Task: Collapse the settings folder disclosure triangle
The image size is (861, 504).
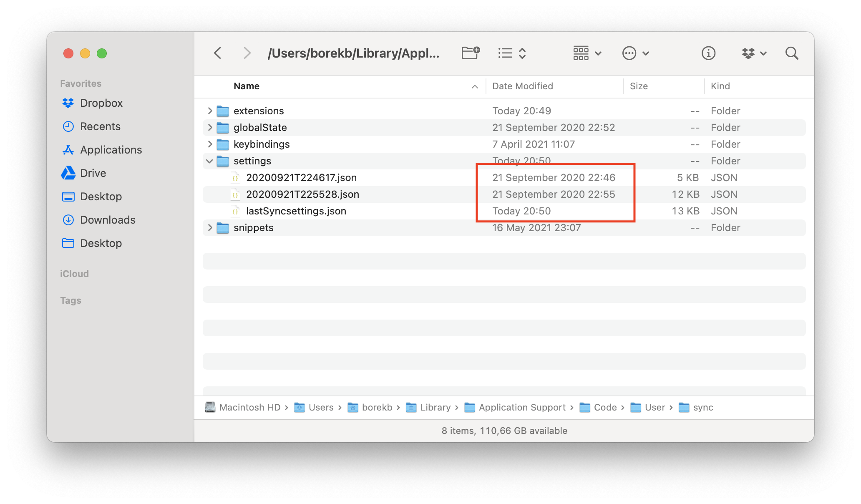Action: tap(209, 161)
